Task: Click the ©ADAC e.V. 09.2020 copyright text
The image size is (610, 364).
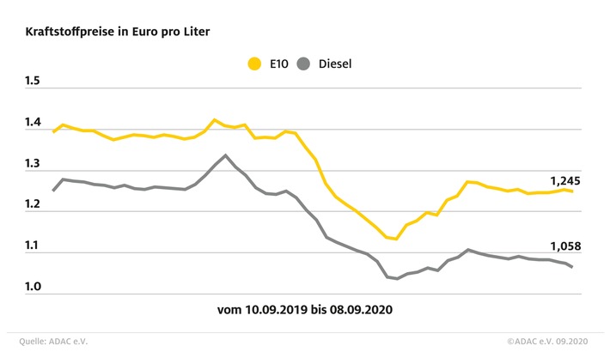Action: click(547, 342)
